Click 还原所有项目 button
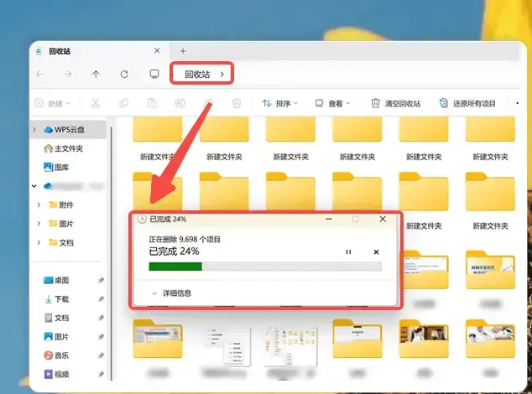Screen dimensions: 532x394 (467, 103)
